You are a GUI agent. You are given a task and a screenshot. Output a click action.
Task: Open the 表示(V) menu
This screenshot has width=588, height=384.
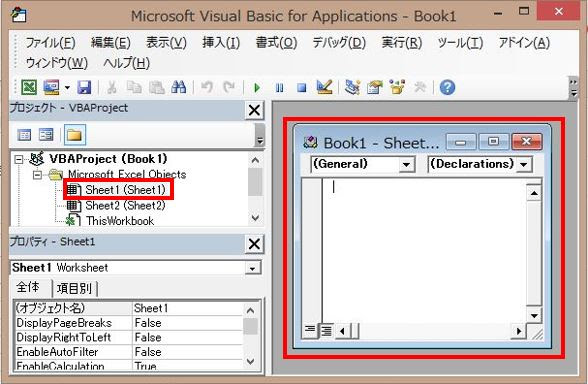click(166, 42)
